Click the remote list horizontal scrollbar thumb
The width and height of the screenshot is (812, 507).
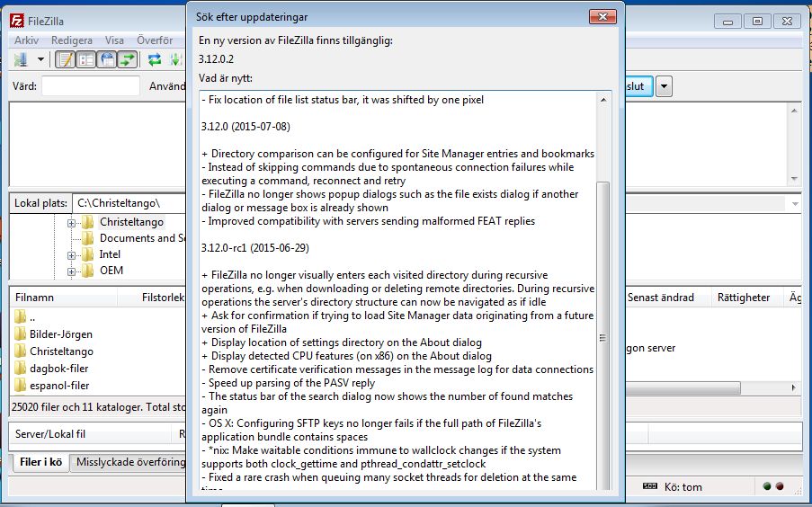pos(683,387)
